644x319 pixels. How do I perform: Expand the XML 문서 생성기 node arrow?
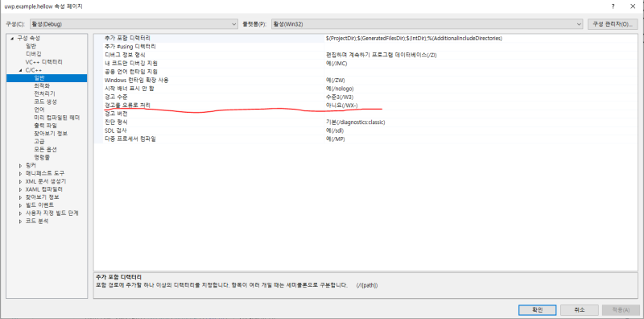click(21, 181)
